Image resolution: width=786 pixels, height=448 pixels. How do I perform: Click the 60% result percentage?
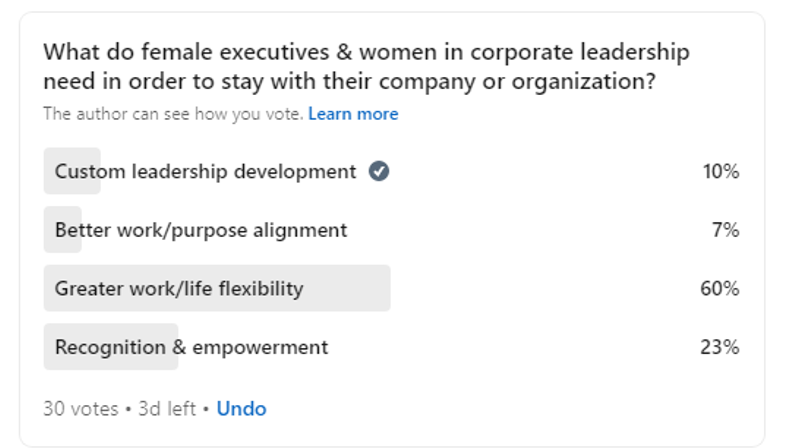coord(719,289)
